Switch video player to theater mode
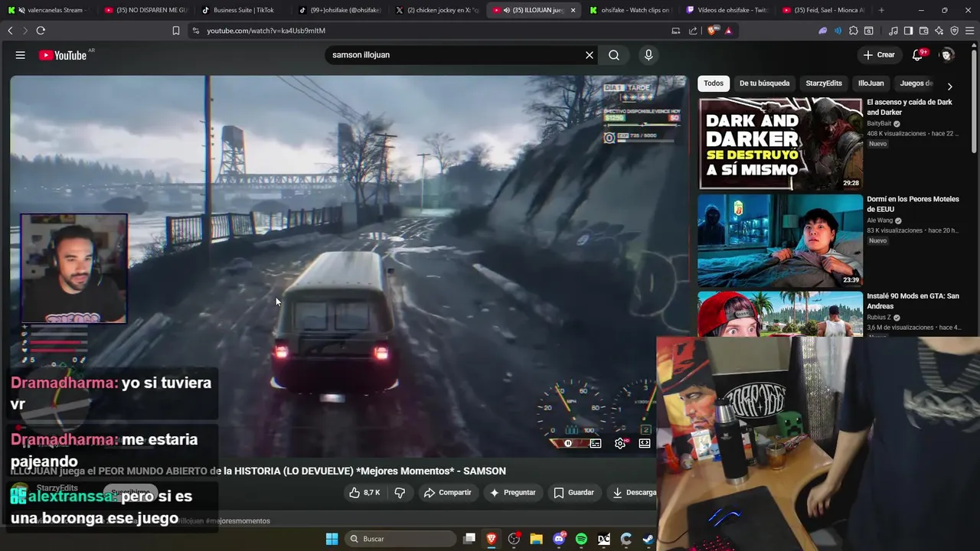The width and height of the screenshot is (980, 551). pyautogui.click(x=645, y=443)
